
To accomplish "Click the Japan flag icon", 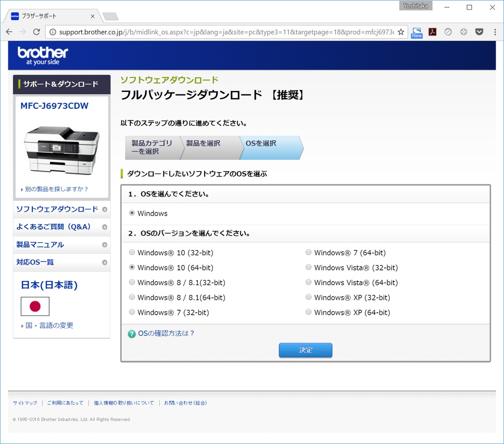I will point(35,306).
